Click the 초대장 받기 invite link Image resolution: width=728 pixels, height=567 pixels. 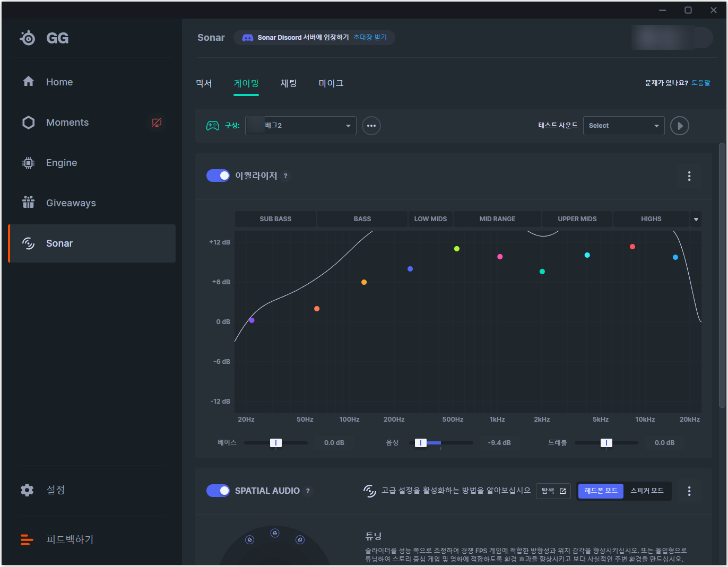(370, 38)
